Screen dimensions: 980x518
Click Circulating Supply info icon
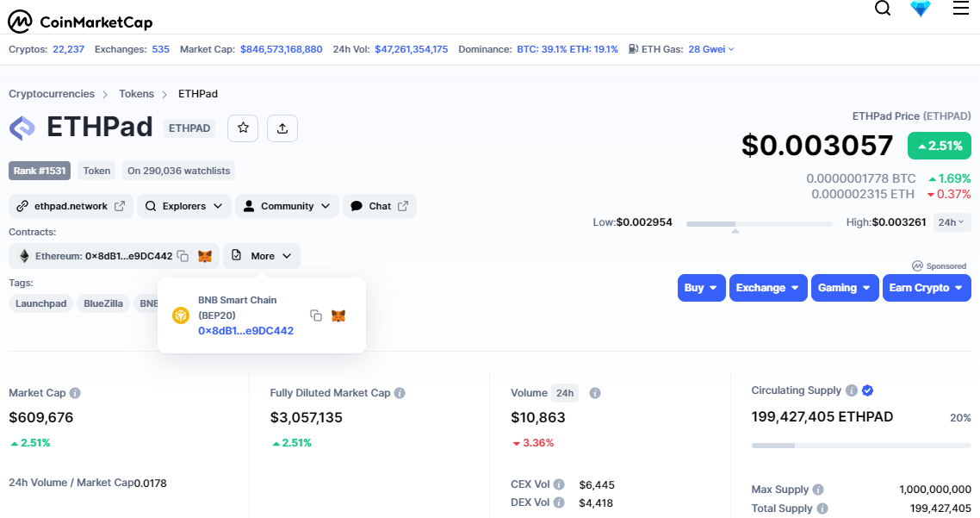pos(851,390)
